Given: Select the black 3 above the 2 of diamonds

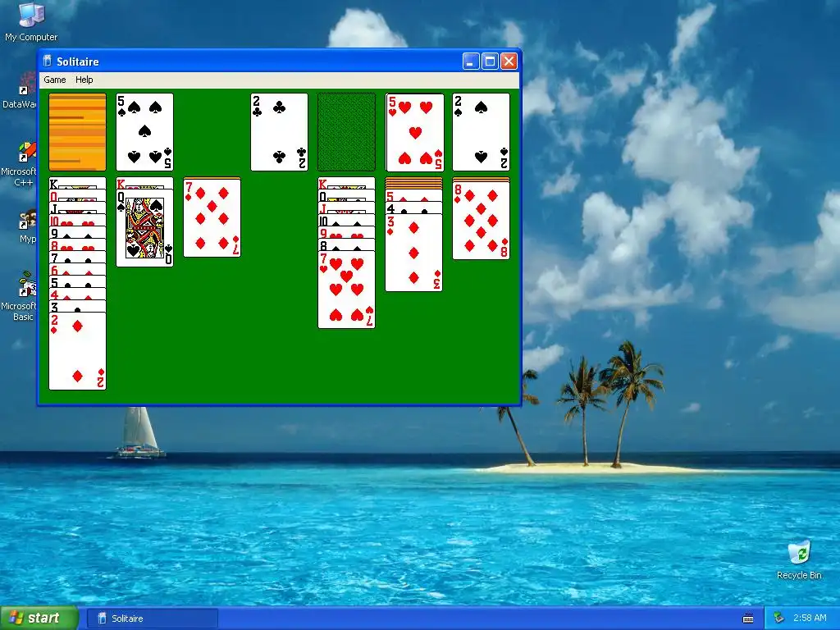Looking at the screenshot, I should click(x=77, y=307).
